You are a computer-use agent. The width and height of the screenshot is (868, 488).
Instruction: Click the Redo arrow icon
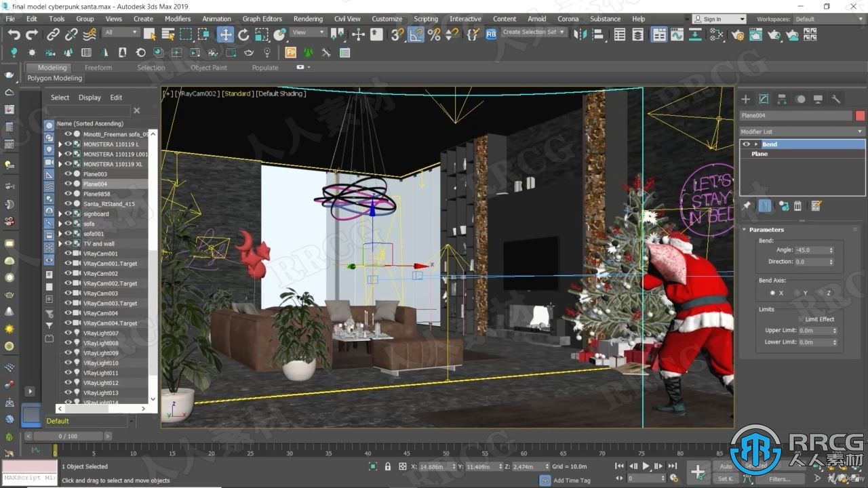[31, 34]
